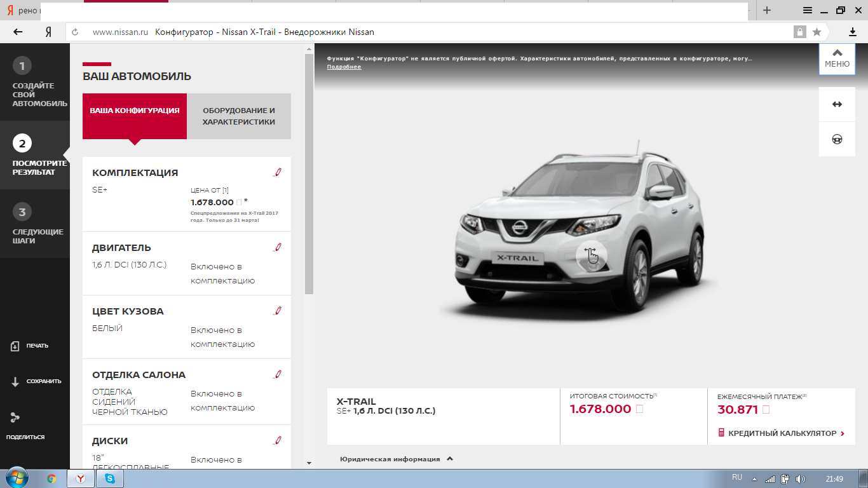This screenshot has width=868, height=488.
Task: Edit the Комплектация section with its pencil icon
Action: (277, 172)
